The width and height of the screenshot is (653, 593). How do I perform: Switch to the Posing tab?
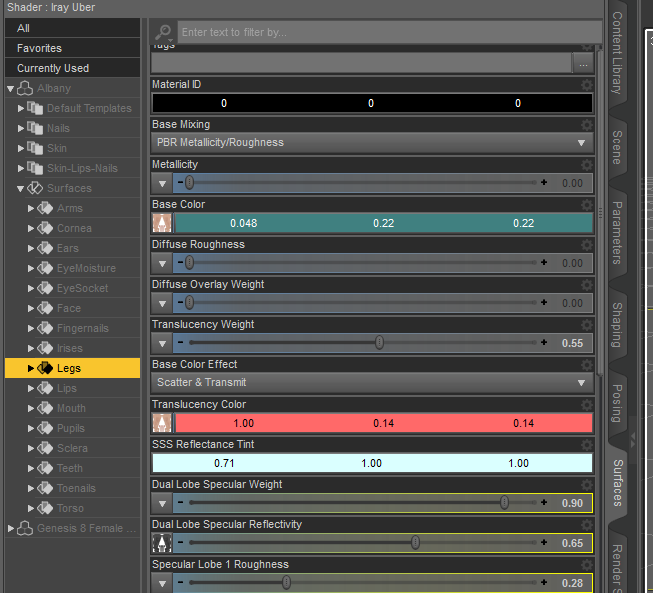pyautogui.click(x=617, y=403)
